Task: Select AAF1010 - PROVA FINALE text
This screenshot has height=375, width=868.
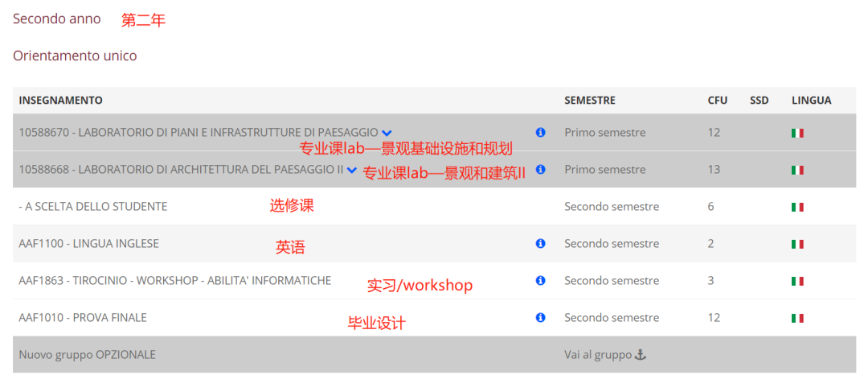Action: pyautogui.click(x=83, y=318)
